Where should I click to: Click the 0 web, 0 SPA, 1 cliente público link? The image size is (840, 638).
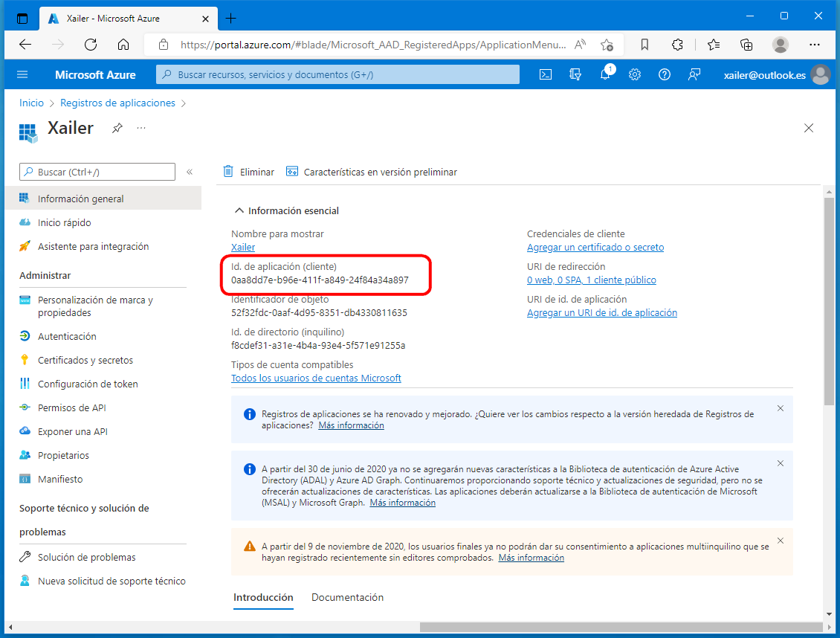592,280
